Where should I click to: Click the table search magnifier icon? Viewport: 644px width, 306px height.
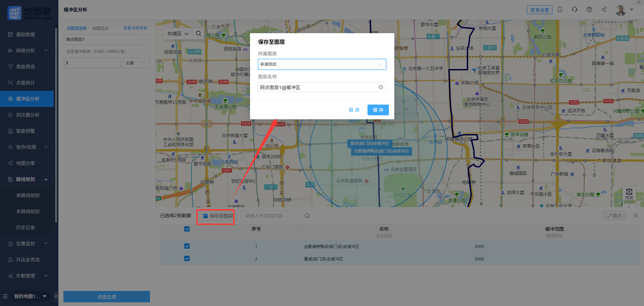307,216
